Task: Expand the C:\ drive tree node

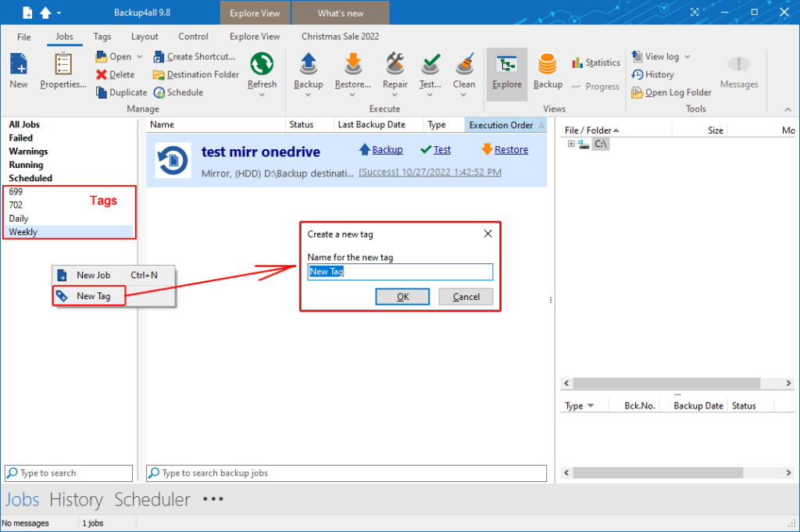Action: pyautogui.click(x=571, y=144)
